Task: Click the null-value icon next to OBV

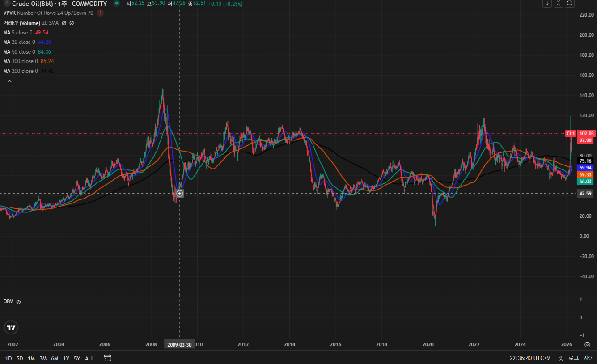Action: click(x=18, y=302)
